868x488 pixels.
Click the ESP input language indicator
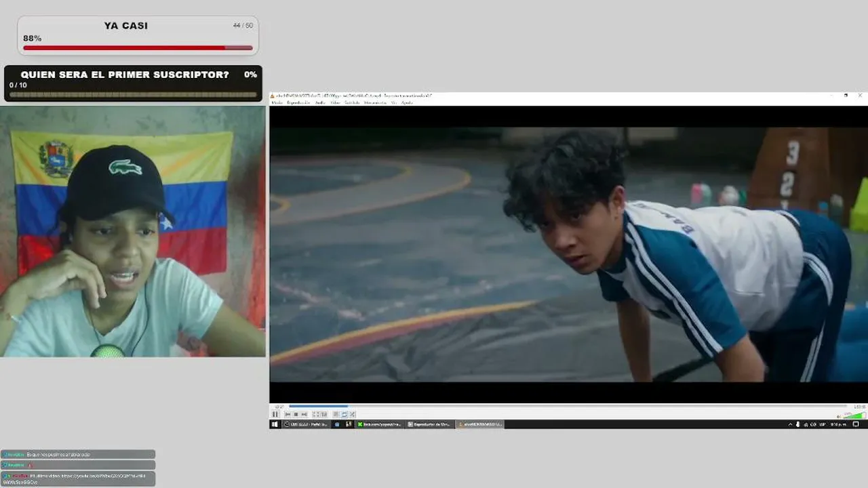(x=823, y=424)
